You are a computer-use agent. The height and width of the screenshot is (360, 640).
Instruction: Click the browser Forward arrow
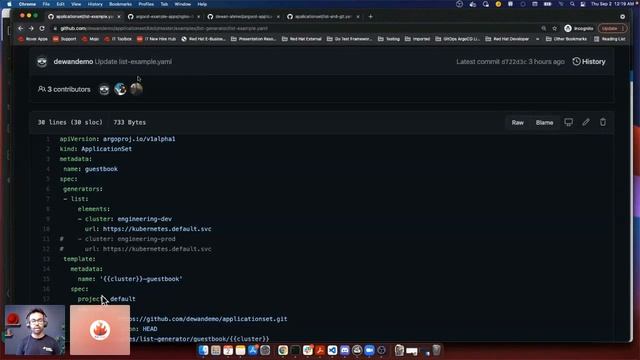click(x=31, y=29)
